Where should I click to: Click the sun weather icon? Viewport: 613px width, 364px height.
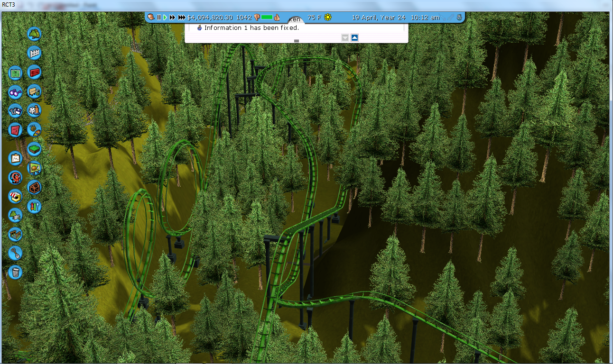tap(328, 17)
